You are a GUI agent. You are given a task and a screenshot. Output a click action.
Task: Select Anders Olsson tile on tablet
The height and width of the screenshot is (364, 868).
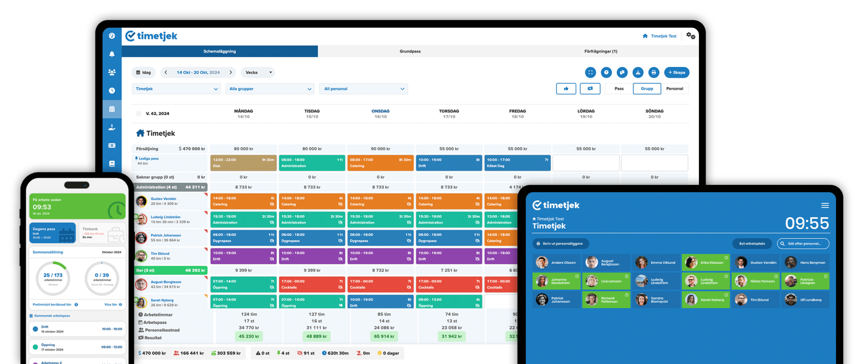(556, 263)
